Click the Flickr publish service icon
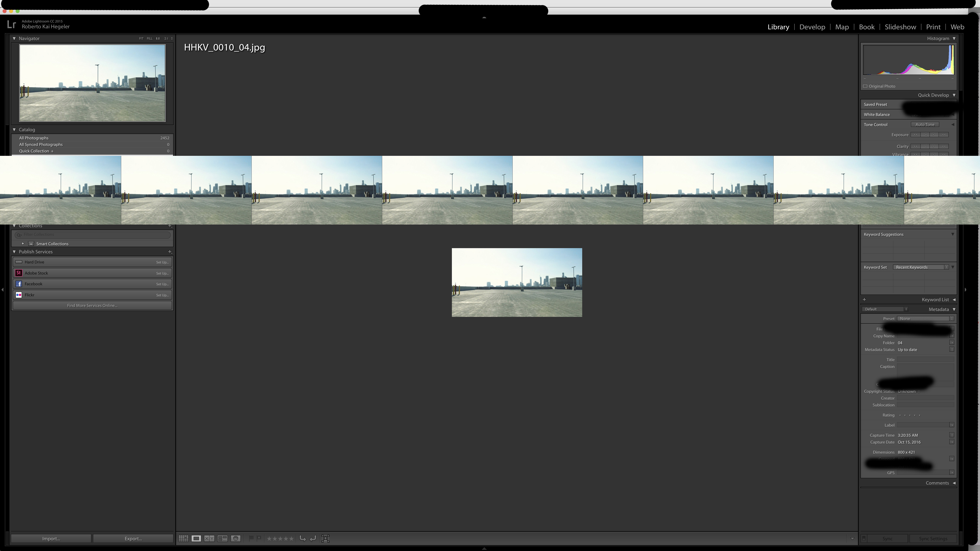Image resolution: width=980 pixels, height=551 pixels. (x=18, y=295)
